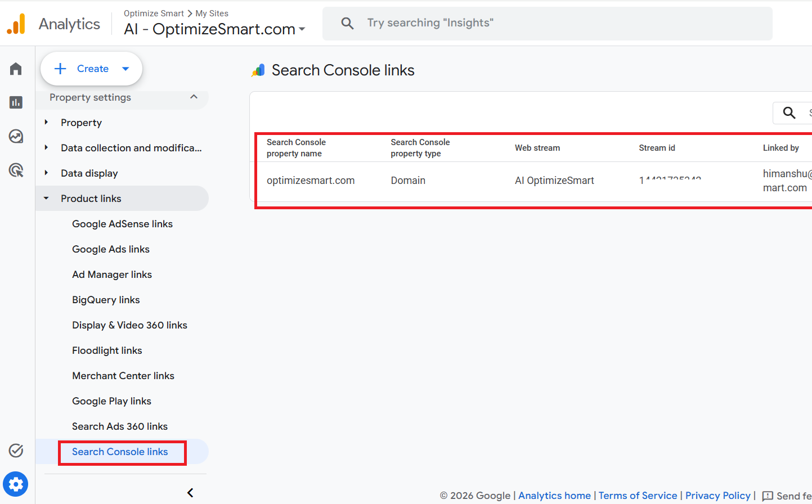Open the Explore icon in left rail
812x504 pixels.
tap(16, 136)
